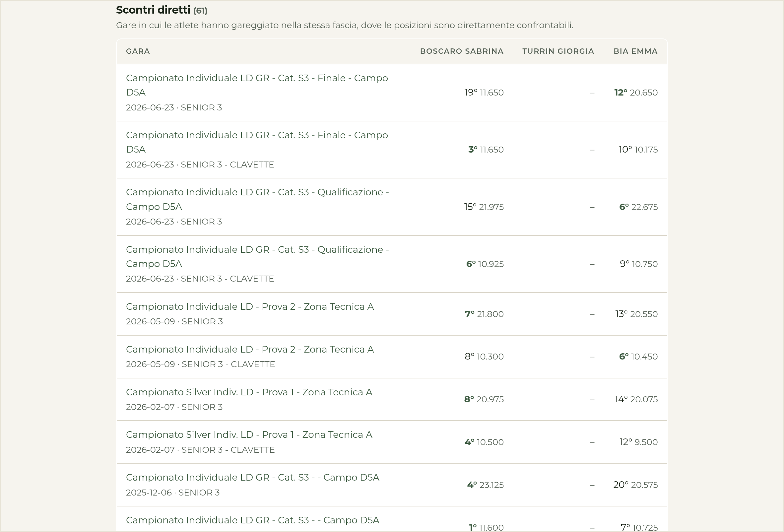Click the 2026-02-07 · SENIOR 3 - CLAVETTE date line
The width and height of the screenshot is (784, 532).
pos(200,450)
